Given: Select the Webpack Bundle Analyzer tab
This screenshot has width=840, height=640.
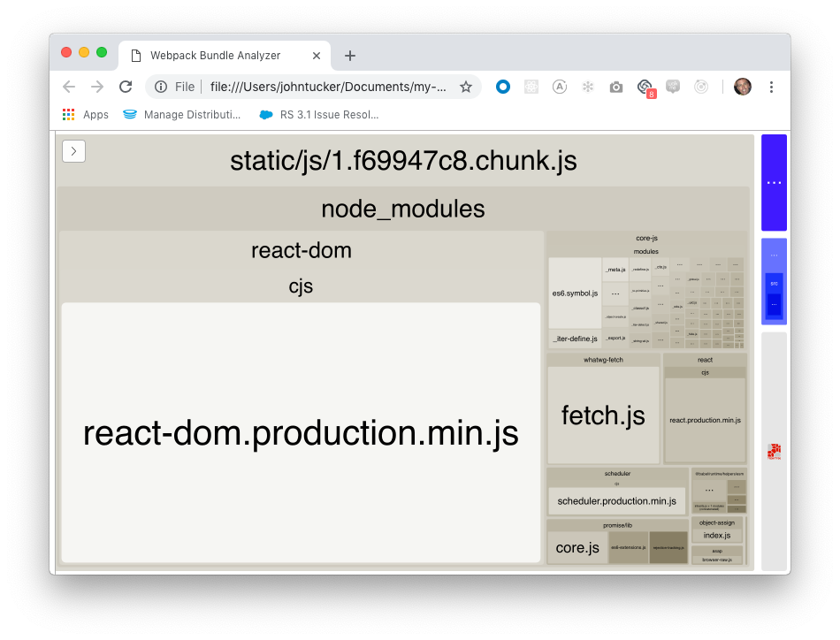Looking at the screenshot, I should 224,56.
